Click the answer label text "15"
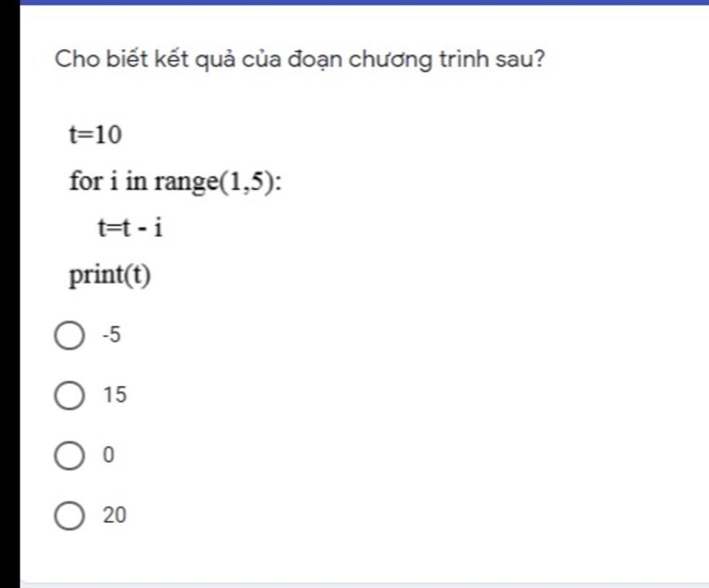This screenshot has height=588, width=709. [115, 395]
